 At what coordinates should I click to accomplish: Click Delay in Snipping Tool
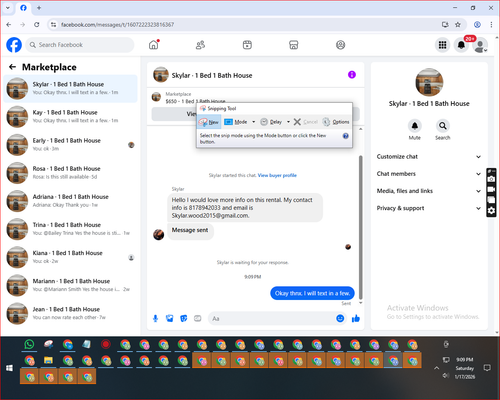271,122
